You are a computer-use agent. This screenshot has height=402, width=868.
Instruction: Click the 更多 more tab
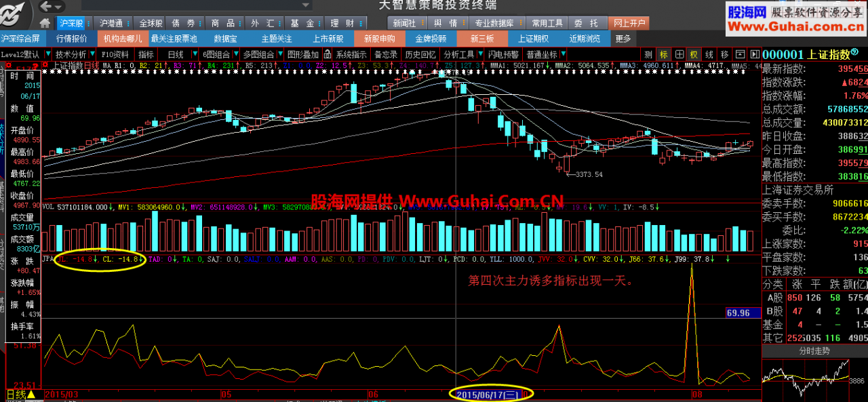pyautogui.click(x=623, y=39)
